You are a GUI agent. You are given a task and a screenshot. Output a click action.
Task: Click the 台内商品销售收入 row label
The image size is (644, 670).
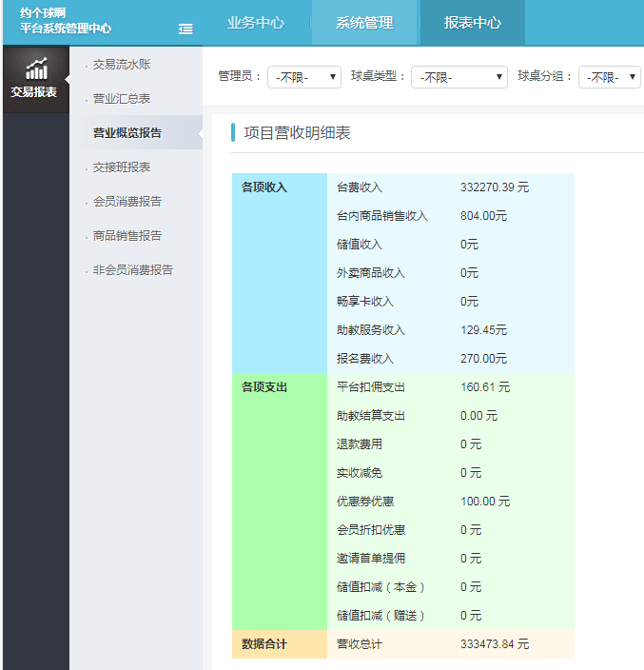(382, 216)
